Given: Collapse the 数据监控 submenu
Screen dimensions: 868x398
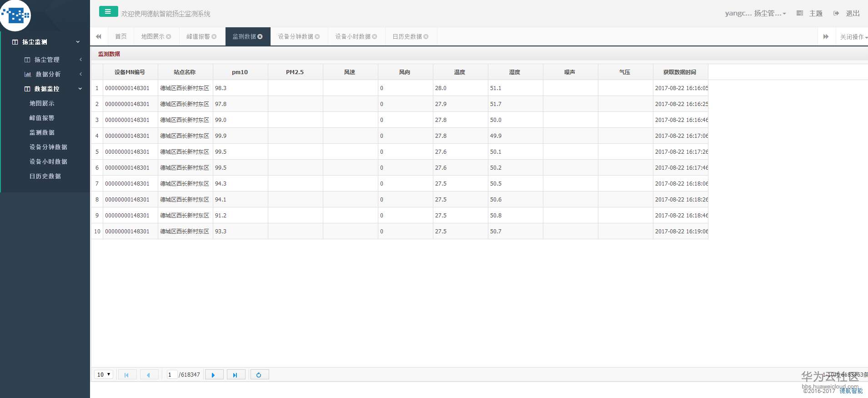Looking at the screenshot, I should coord(80,89).
